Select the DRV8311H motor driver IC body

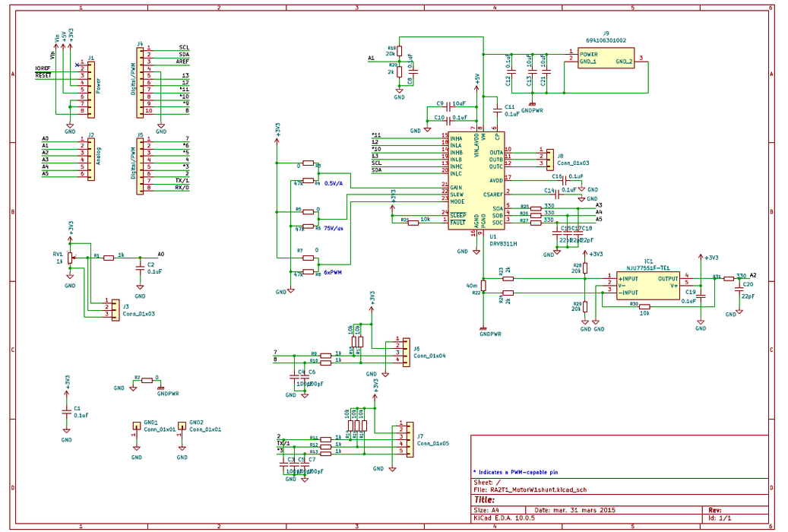click(x=476, y=181)
